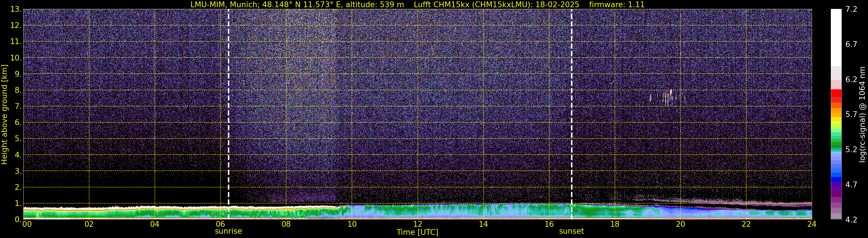
Task: Pick the white segment of the colorbar
Action: [x=836, y=37]
